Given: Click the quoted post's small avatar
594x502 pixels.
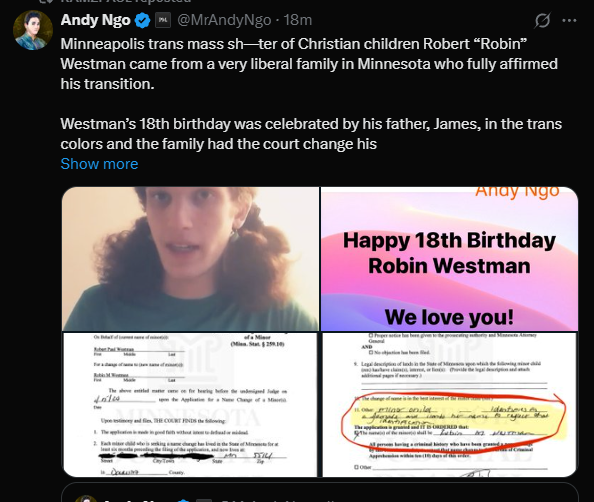Looking at the screenshot, I should tap(86, 499).
